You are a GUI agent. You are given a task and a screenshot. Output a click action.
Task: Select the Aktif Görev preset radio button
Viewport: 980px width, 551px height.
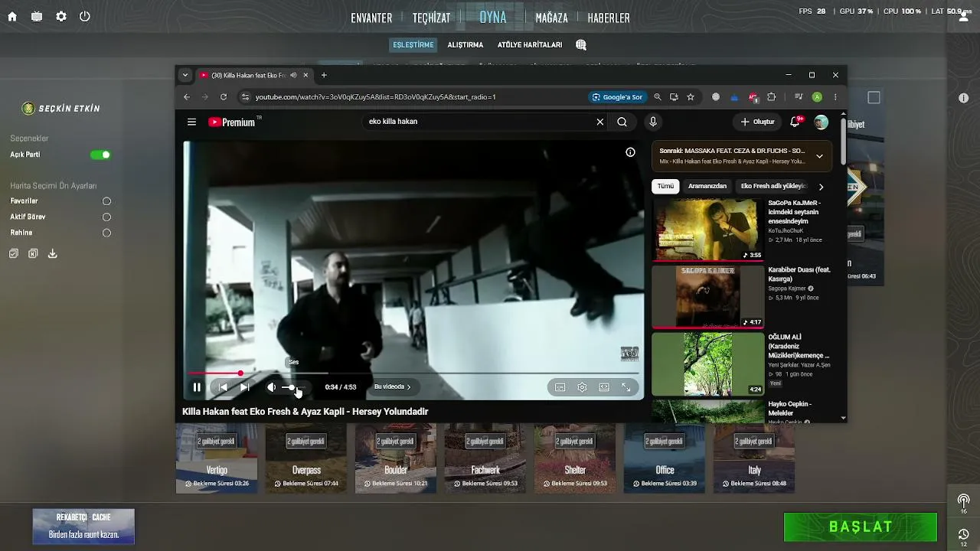(107, 217)
